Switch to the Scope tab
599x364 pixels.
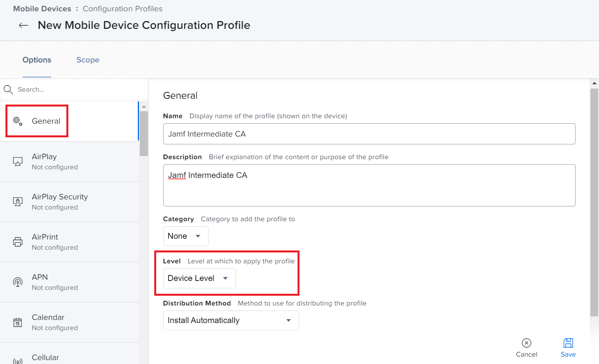pyautogui.click(x=88, y=60)
